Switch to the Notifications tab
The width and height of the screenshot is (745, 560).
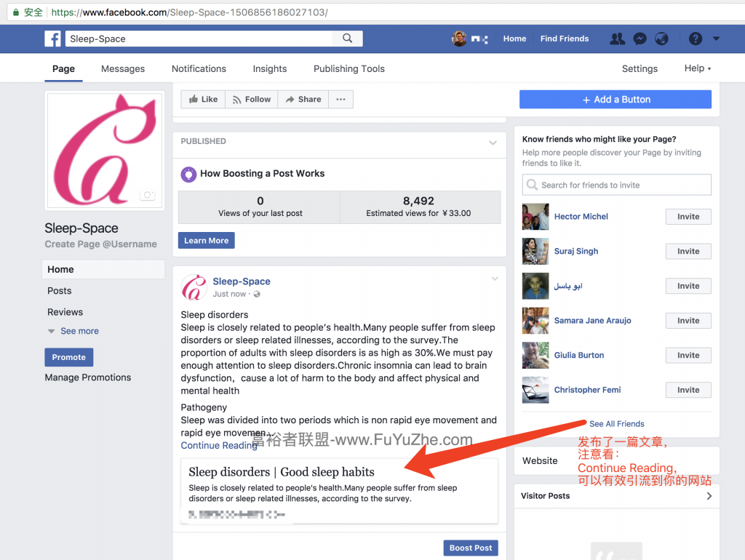point(199,68)
